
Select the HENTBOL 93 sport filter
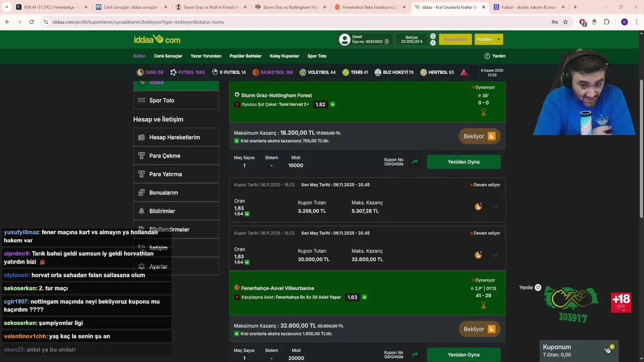pyautogui.click(x=437, y=72)
